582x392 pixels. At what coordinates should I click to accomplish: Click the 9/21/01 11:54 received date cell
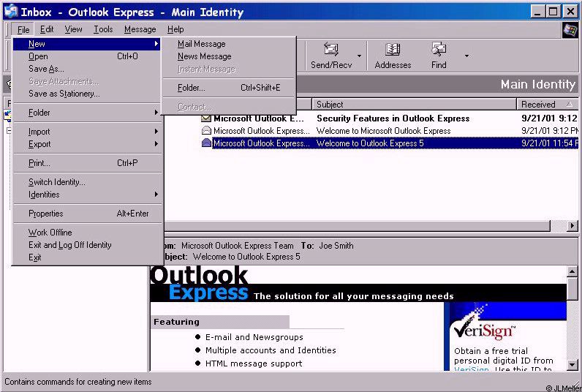[549, 143]
